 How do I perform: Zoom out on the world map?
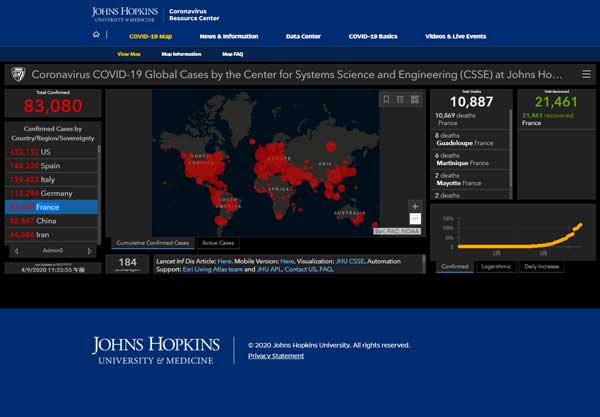pos(415,219)
